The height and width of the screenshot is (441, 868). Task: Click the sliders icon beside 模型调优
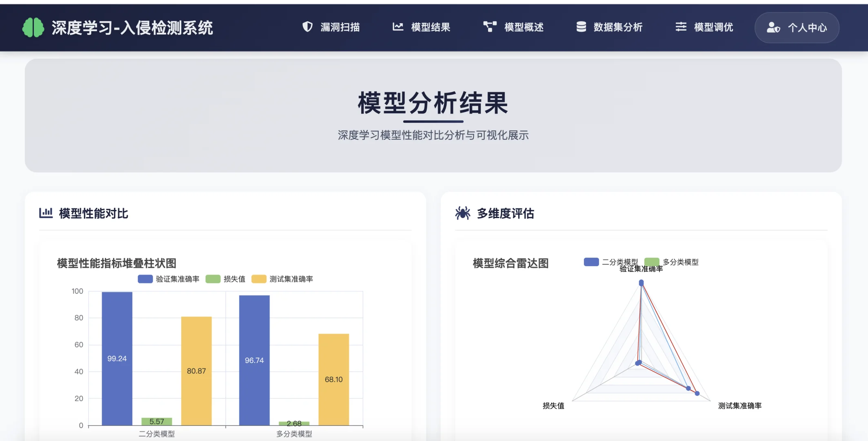[681, 27]
